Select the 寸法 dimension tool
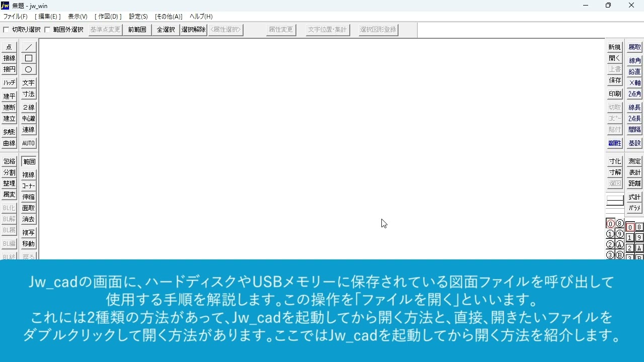 click(29, 94)
